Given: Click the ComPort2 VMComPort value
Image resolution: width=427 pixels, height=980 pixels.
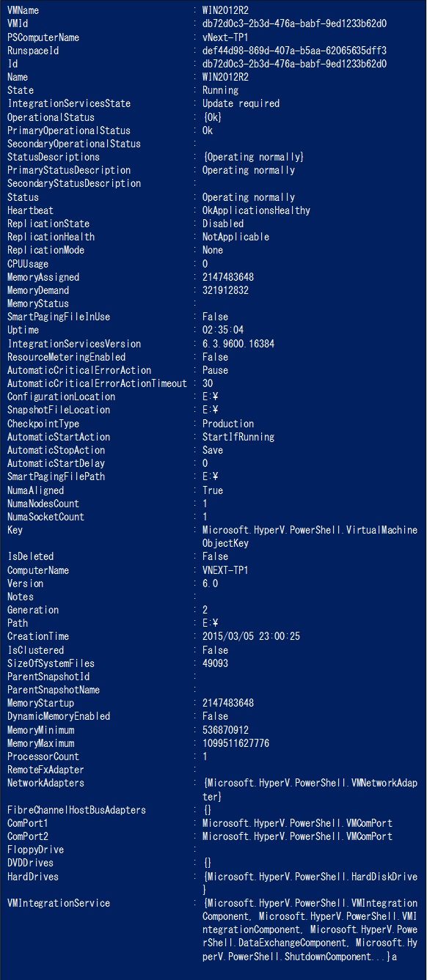Looking at the screenshot, I should coord(297,836).
